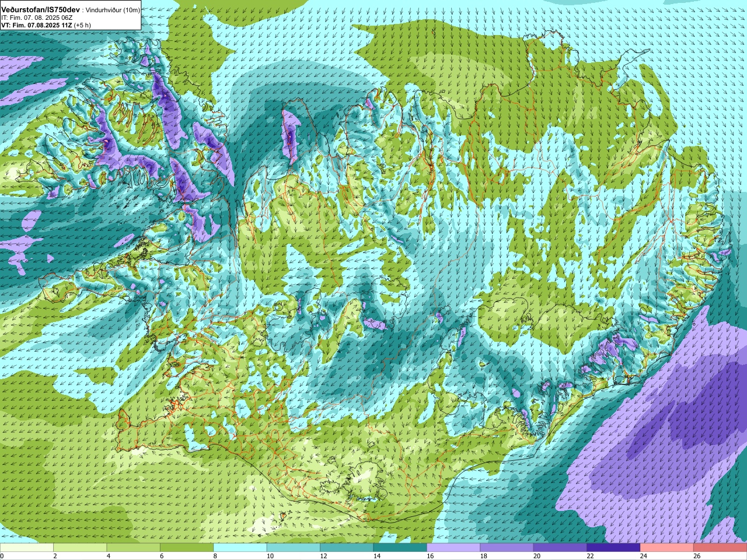Click the legend scale number 20
Viewport: 747px width, 560px height.
[x=537, y=556]
